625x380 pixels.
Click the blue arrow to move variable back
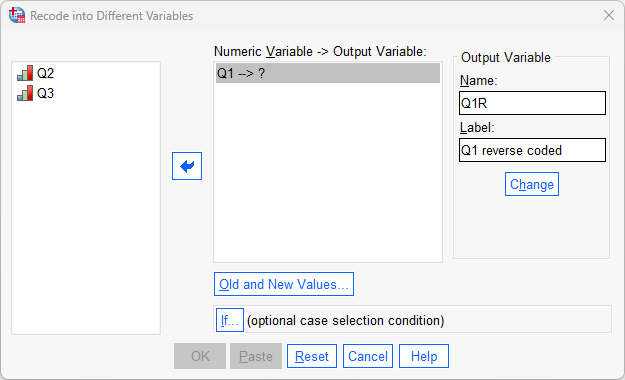click(187, 166)
